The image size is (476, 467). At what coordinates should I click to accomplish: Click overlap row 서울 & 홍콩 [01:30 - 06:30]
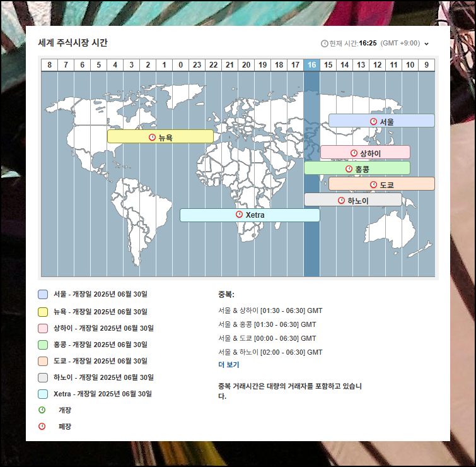tap(267, 324)
